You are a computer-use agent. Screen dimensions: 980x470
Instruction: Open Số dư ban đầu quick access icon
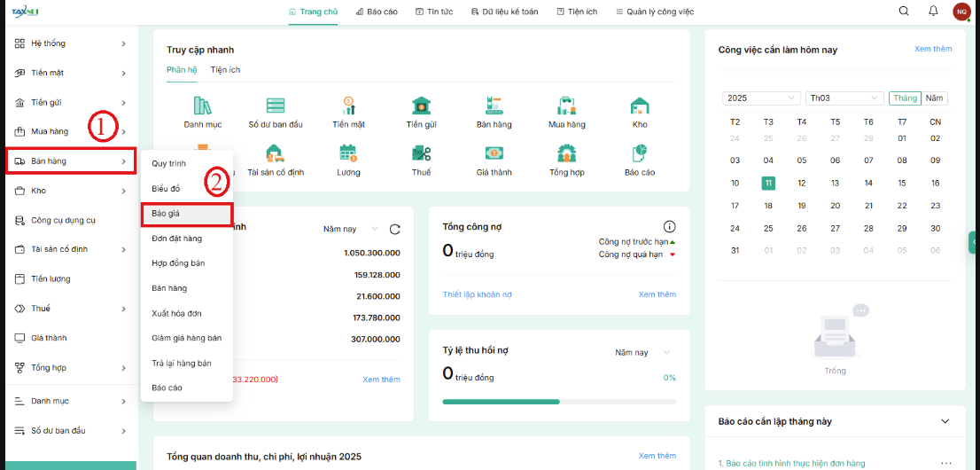pos(275,106)
